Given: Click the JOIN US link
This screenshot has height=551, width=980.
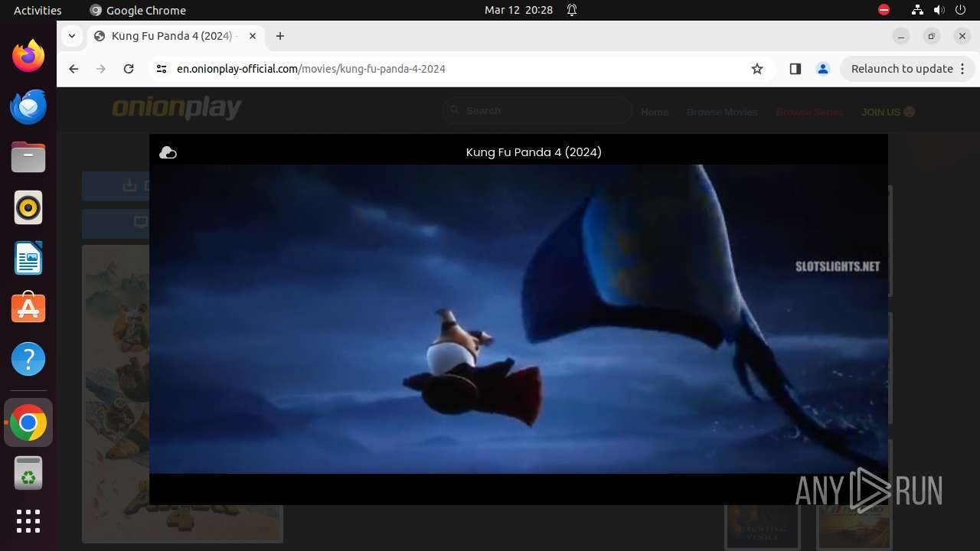Looking at the screenshot, I should click(888, 112).
